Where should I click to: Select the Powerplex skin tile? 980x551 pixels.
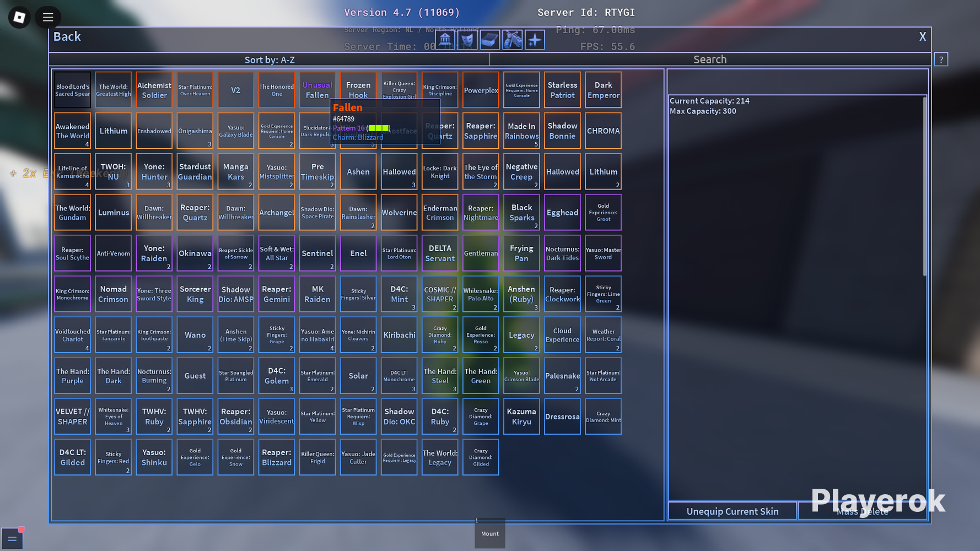[x=481, y=90]
